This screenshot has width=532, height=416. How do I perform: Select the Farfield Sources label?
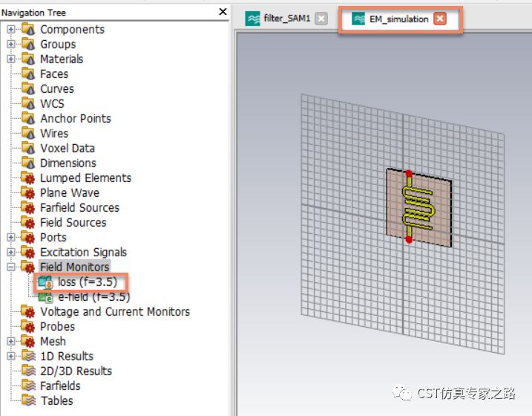[x=79, y=207]
